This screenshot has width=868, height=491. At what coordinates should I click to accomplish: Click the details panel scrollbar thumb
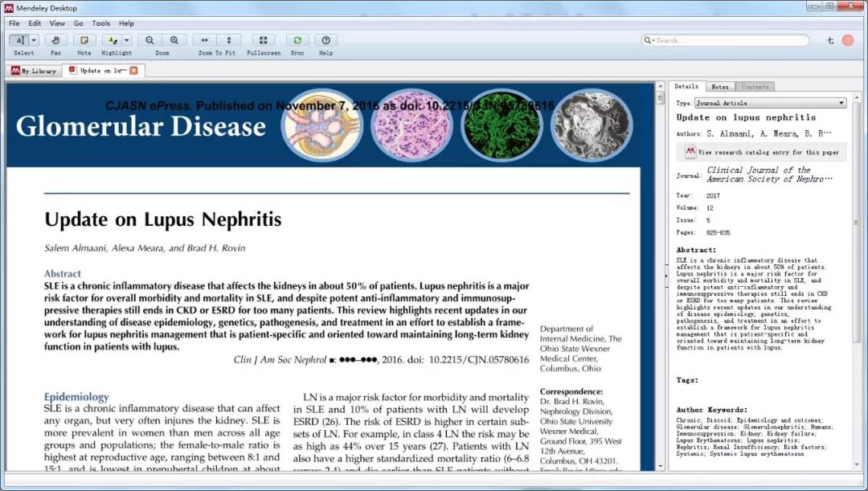pos(857,223)
